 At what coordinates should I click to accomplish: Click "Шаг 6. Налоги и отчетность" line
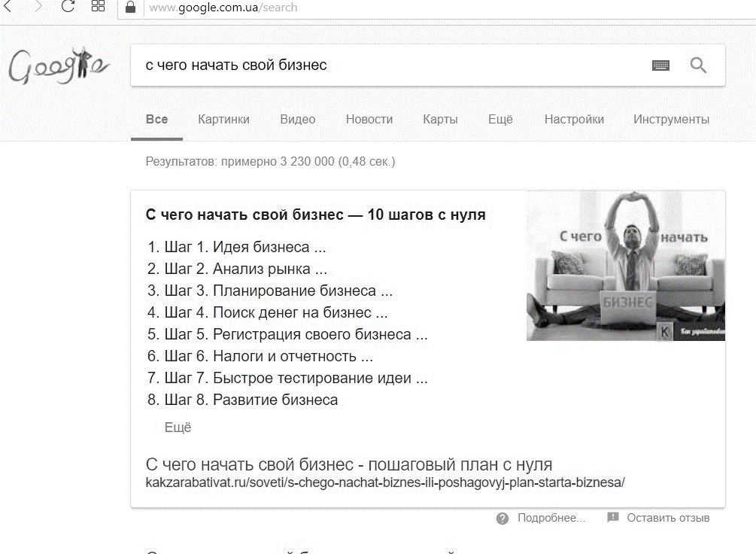269,356
